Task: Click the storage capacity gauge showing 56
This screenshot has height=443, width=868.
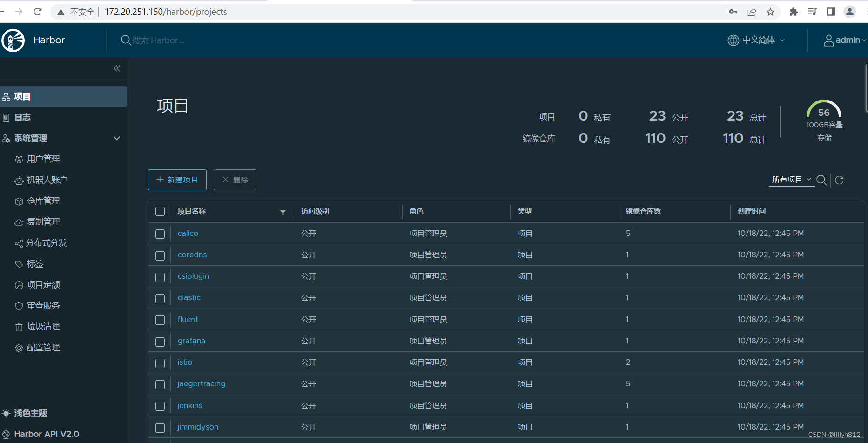Action: [824, 110]
